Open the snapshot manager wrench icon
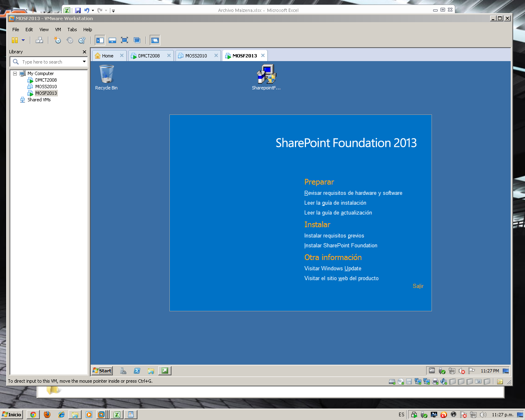This screenshot has height=420, width=525. [x=82, y=40]
